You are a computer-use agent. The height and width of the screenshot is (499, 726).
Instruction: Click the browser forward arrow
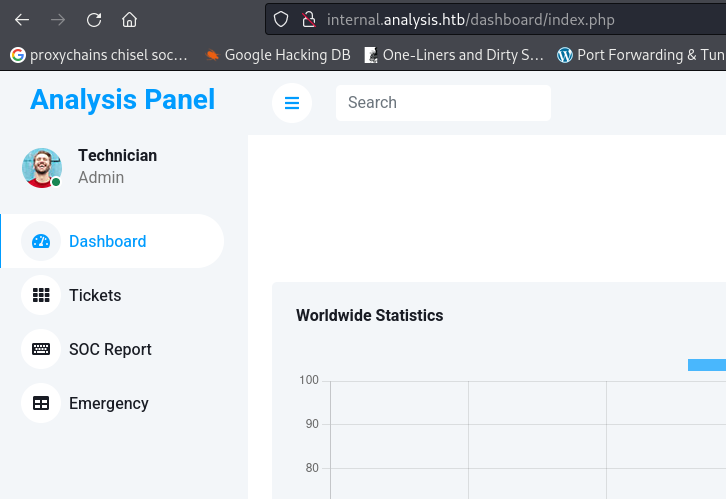coord(58,20)
